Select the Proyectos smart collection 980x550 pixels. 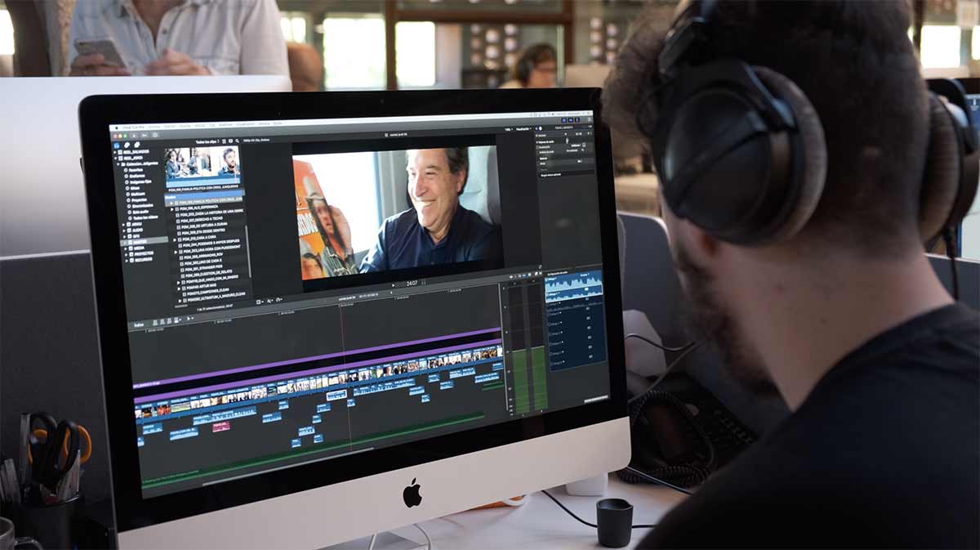pyautogui.click(x=139, y=200)
